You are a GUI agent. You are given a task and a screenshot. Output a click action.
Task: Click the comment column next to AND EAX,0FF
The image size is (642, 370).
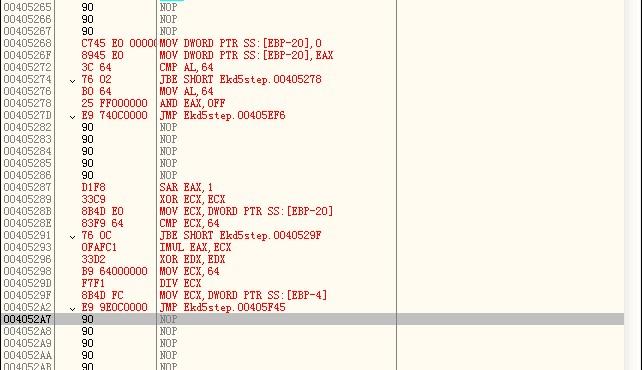click(x=510, y=103)
